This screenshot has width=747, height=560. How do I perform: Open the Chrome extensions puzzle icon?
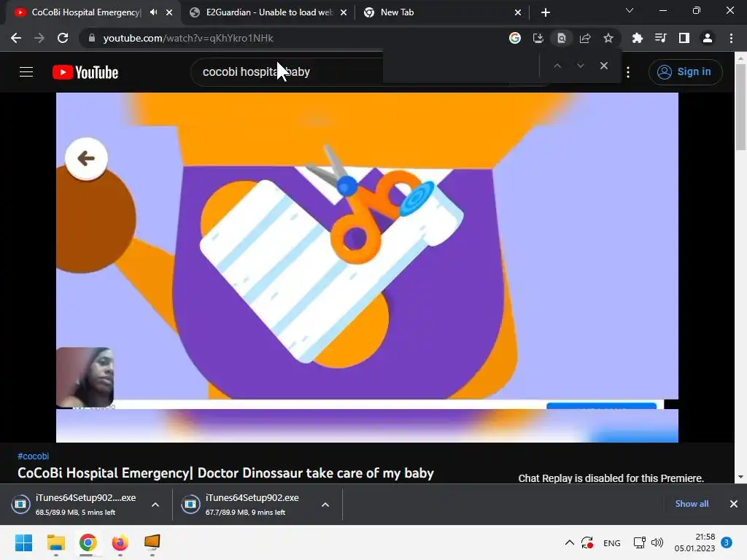pyautogui.click(x=637, y=38)
